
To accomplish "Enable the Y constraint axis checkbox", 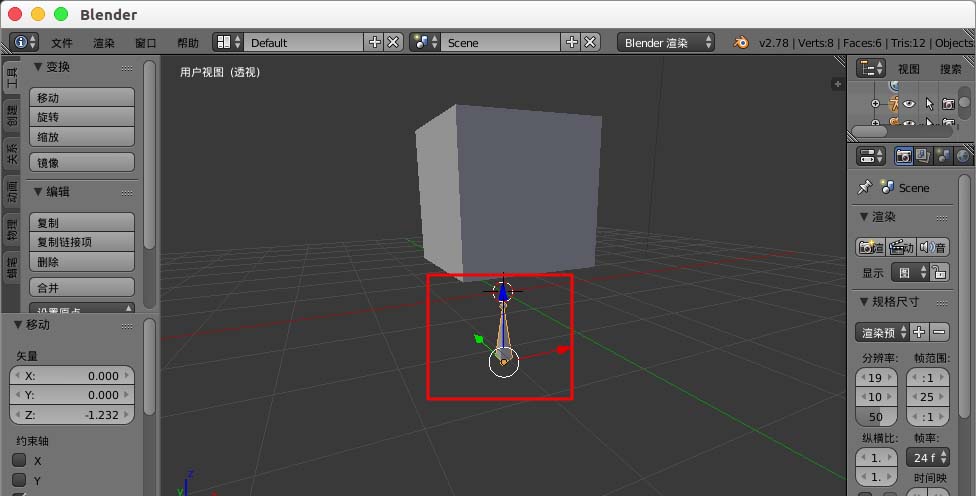I will [x=19, y=480].
